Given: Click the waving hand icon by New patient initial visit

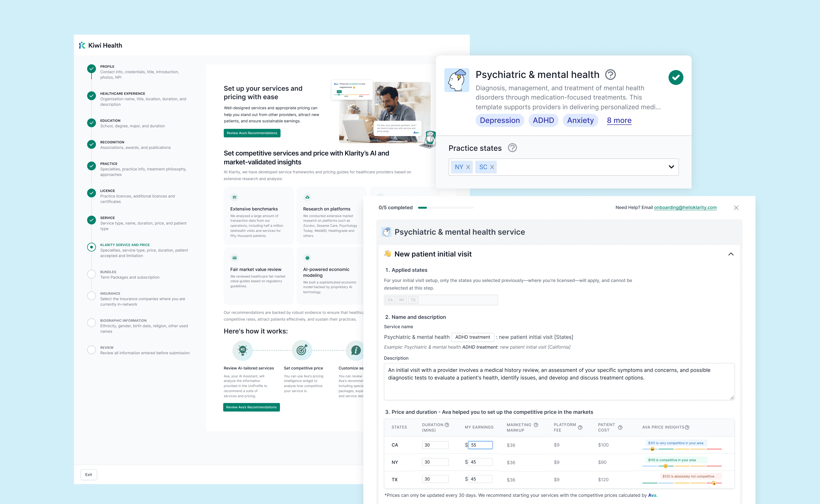Looking at the screenshot, I should (387, 254).
